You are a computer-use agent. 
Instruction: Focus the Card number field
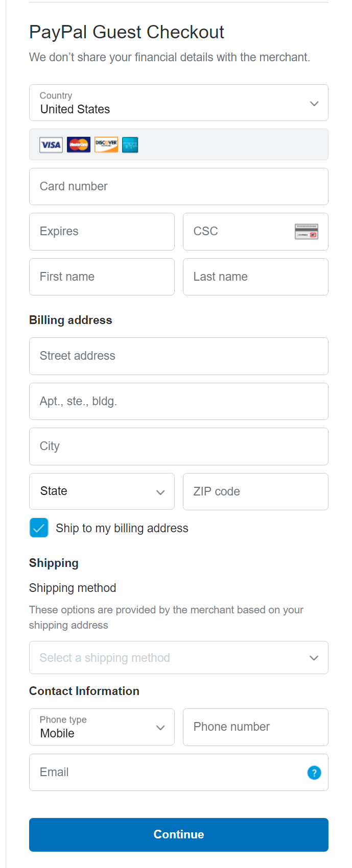click(x=179, y=187)
